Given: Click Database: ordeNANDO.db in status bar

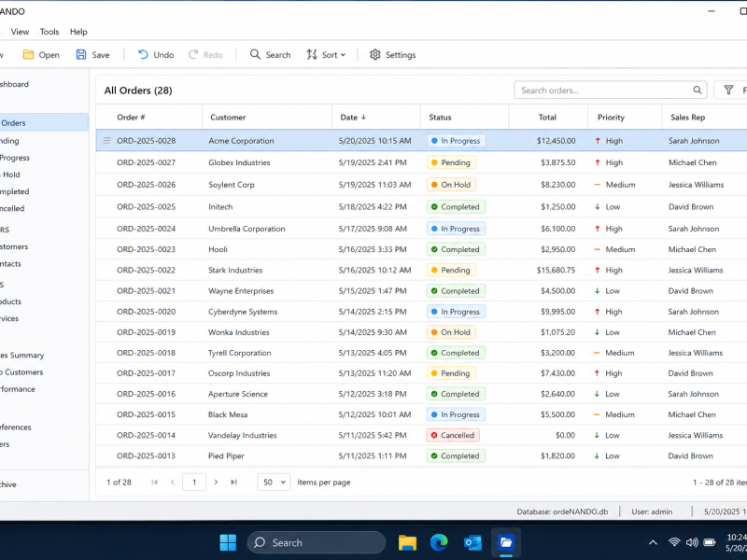Looking at the screenshot, I should (562, 511).
